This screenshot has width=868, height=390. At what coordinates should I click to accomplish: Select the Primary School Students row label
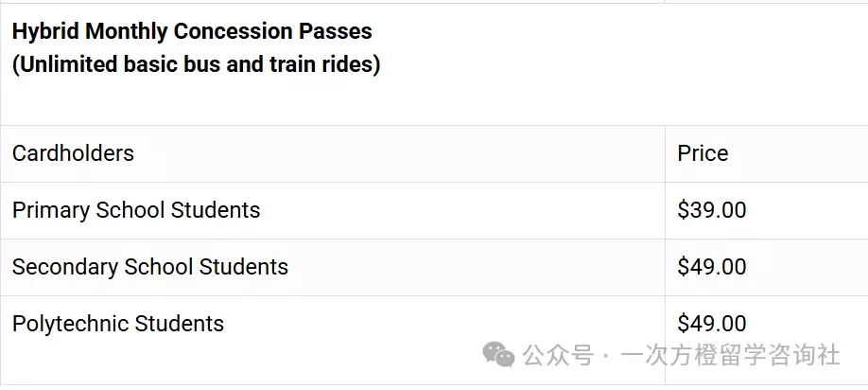click(x=136, y=210)
